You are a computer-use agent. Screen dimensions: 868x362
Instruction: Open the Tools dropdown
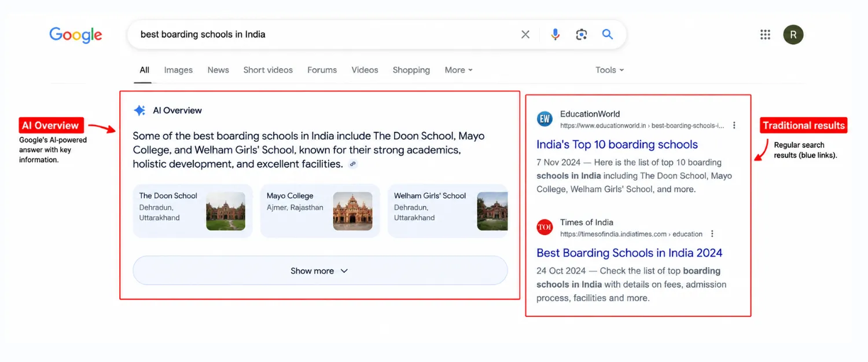(x=610, y=70)
